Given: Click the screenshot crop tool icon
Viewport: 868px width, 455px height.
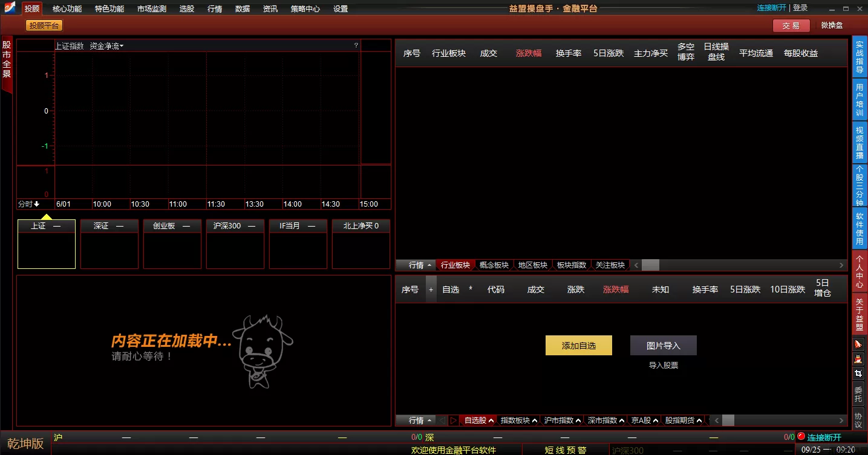Looking at the screenshot, I should [858, 374].
